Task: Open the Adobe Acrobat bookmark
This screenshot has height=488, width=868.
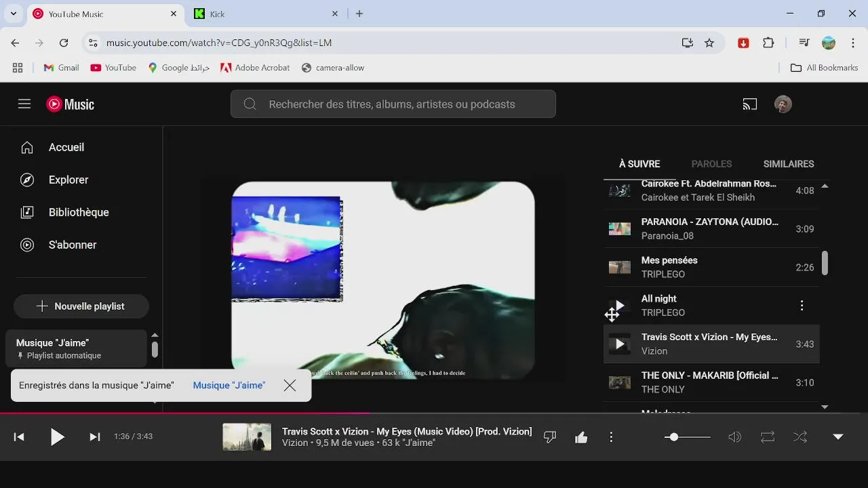Action: (x=255, y=68)
